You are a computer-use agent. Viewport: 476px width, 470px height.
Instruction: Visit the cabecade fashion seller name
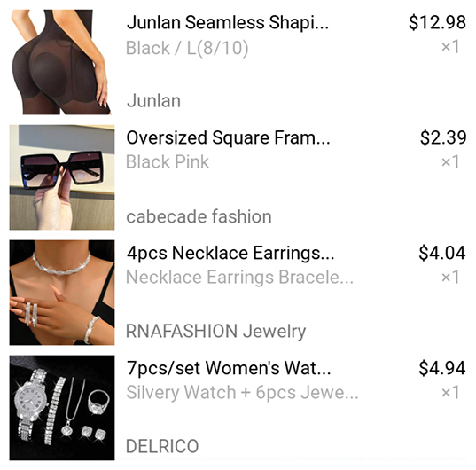point(199,216)
